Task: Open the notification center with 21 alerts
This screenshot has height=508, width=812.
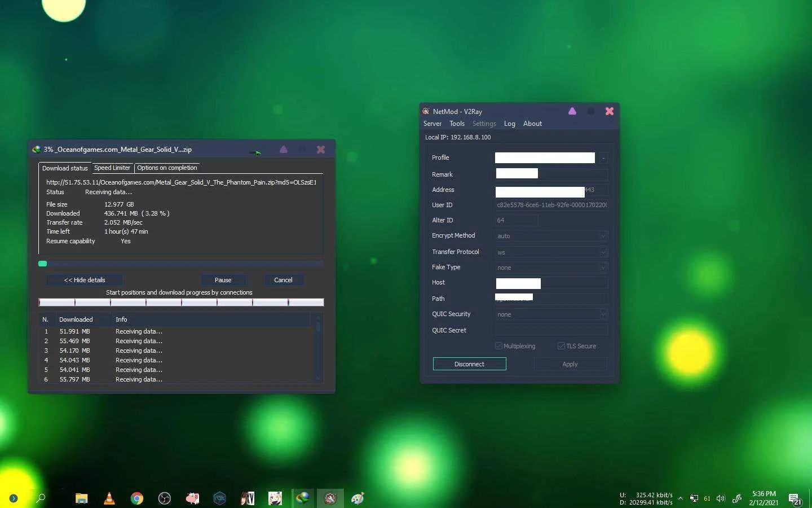Action: click(795, 499)
